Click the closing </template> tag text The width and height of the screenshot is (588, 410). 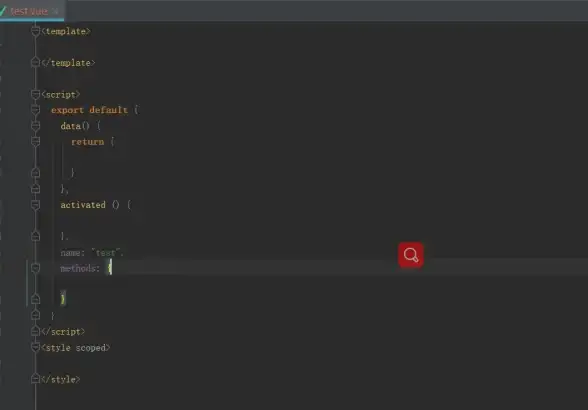coord(68,63)
